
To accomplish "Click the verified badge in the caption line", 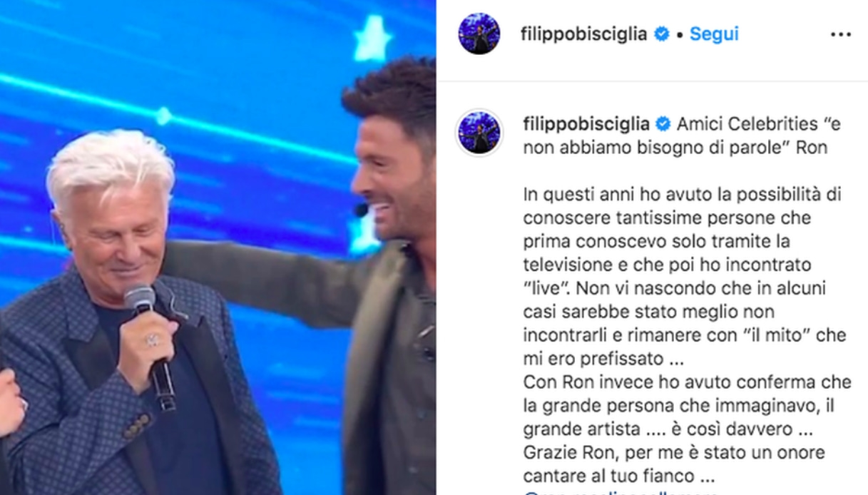I will (663, 124).
